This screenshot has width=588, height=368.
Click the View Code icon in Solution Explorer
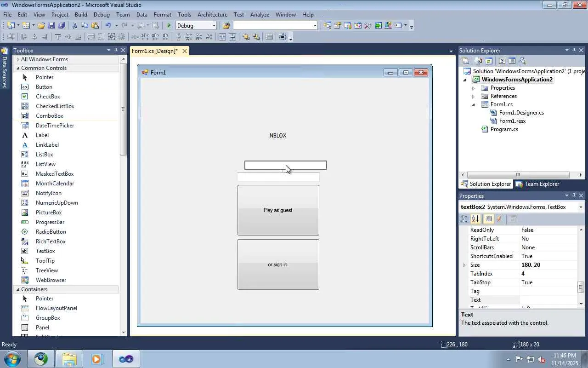(x=502, y=61)
